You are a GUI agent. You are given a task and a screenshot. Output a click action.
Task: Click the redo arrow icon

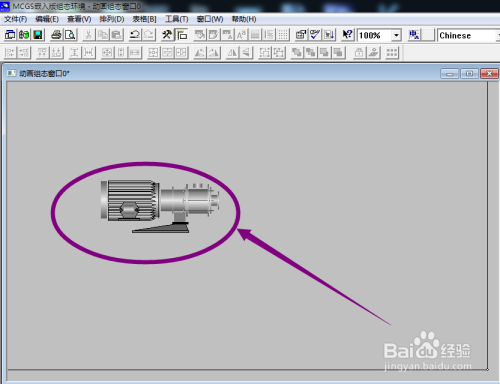coord(149,35)
